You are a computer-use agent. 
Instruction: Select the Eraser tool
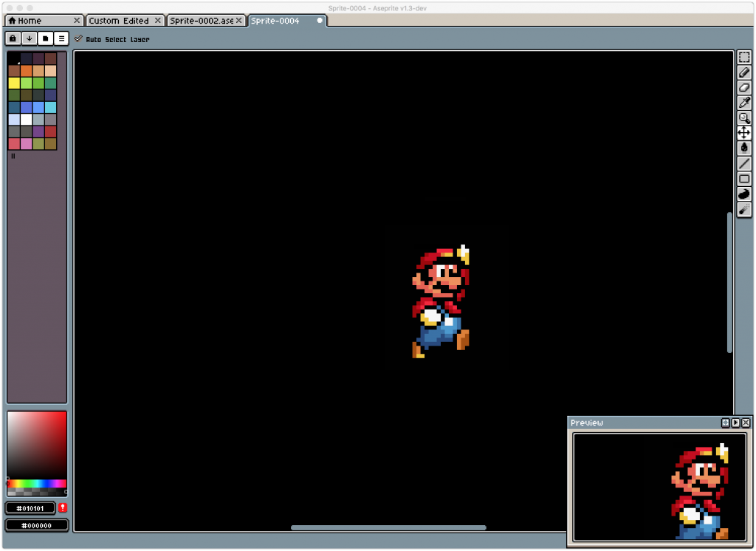pos(744,88)
